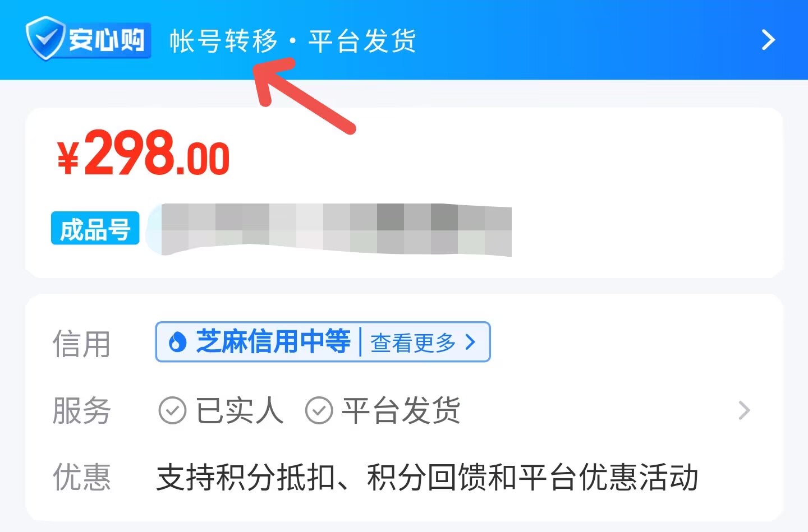Tap the checkmark circle next to 平台发货

(319, 410)
